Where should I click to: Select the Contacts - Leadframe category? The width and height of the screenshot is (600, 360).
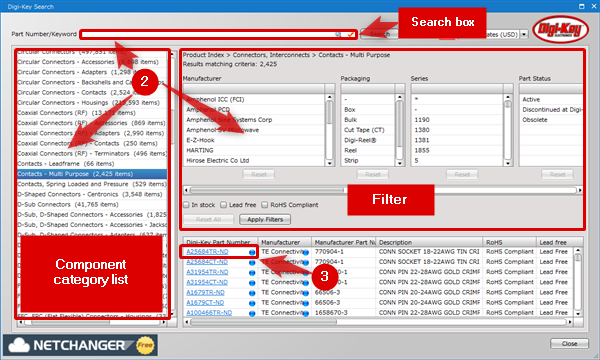pos(92,164)
